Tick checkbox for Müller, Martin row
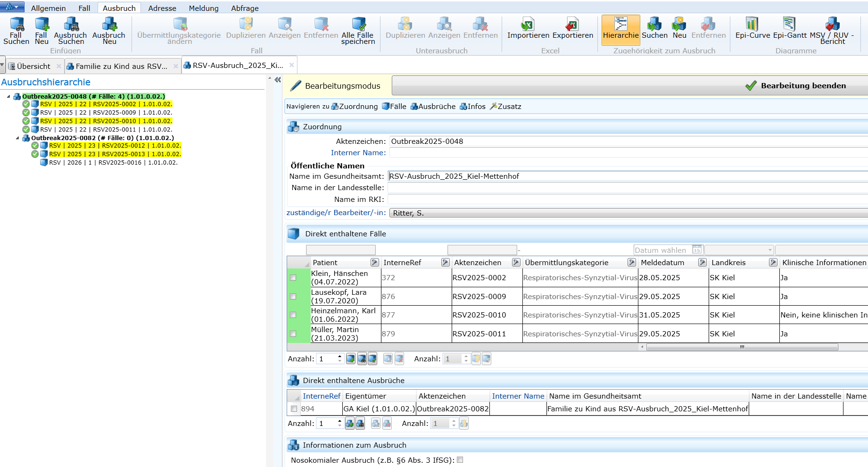This screenshot has height=467, width=868. tap(293, 334)
